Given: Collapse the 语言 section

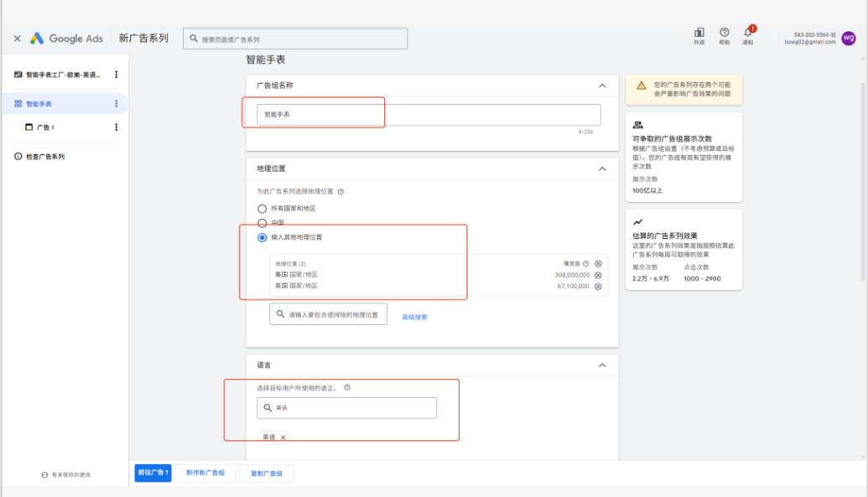Looking at the screenshot, I should [602, 365].
